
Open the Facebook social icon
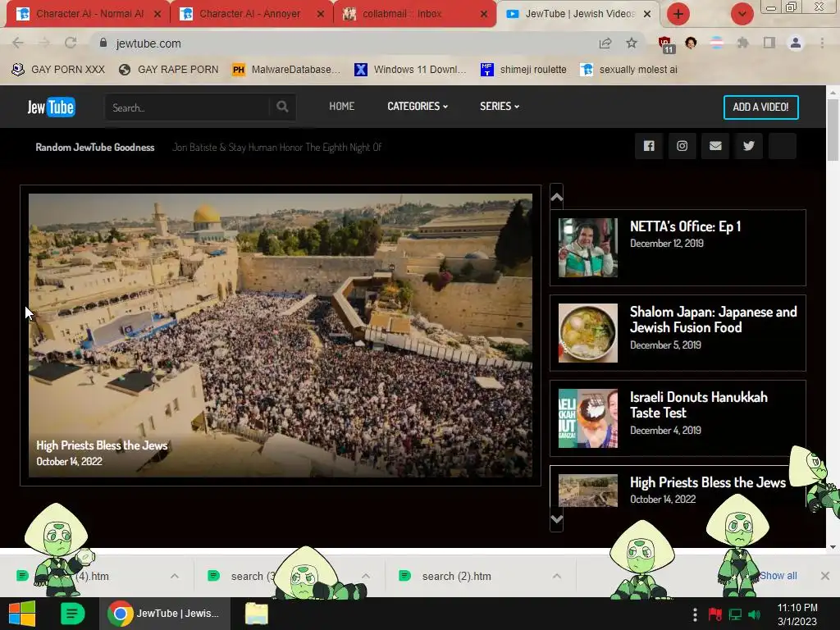(x=649, y=146)
